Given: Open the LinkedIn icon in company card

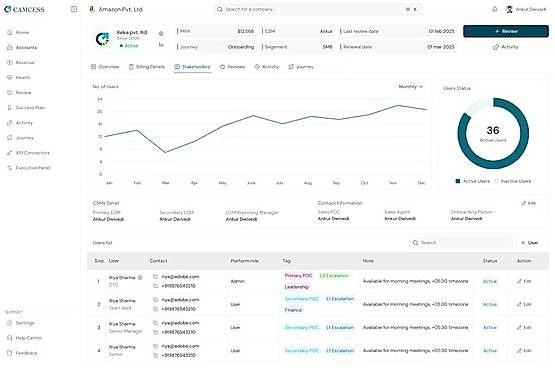Looking at the screenshot, I should 161,45.
